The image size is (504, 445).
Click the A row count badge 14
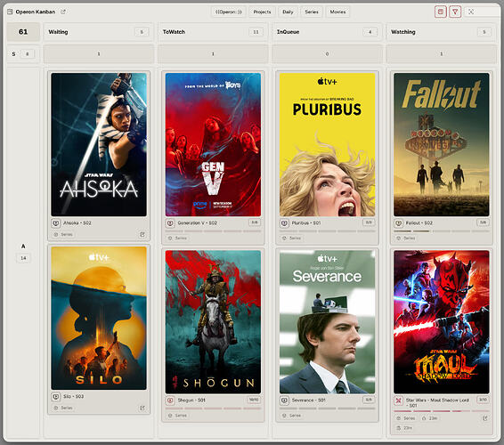click(x=23, y=258)
